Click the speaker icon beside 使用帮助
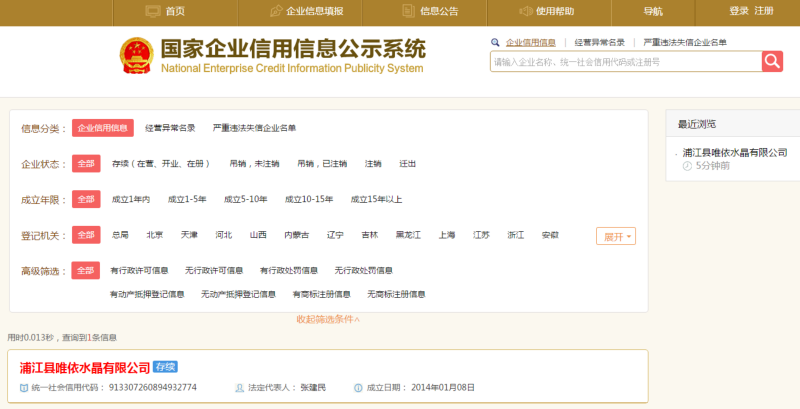The width and height of the screenshot is (800, 409). pyautogui.click(x=526, y=11)
